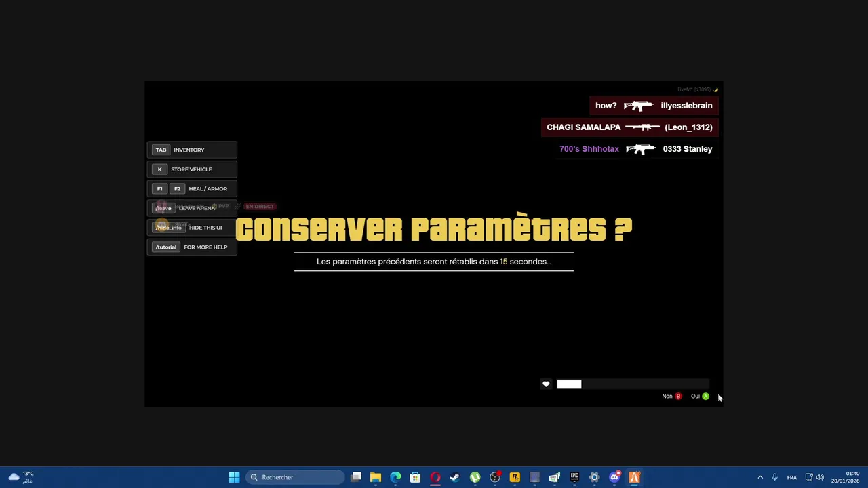Screen dimensions: 868x488
Task: Click the weapon icon beside CHAGI SAMALAPA
Action: (x=642, y=127)
